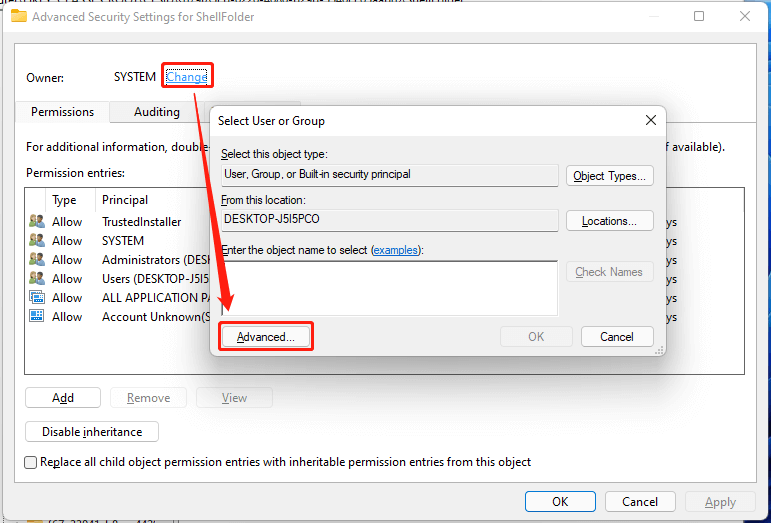Select the Users (DESKTOP-J5I5 entry

[156, 279]
